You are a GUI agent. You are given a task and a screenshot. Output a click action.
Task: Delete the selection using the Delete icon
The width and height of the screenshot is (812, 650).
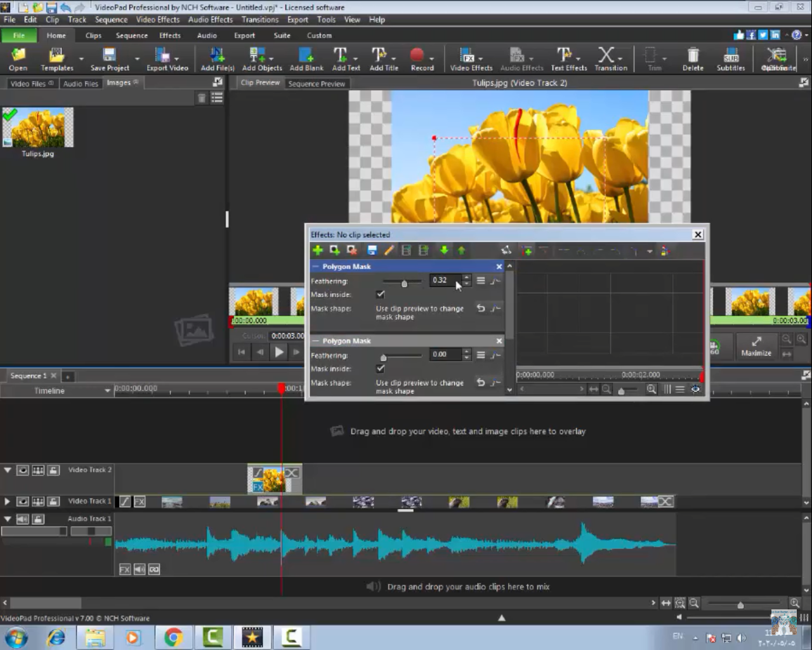(x=693, y=59)
